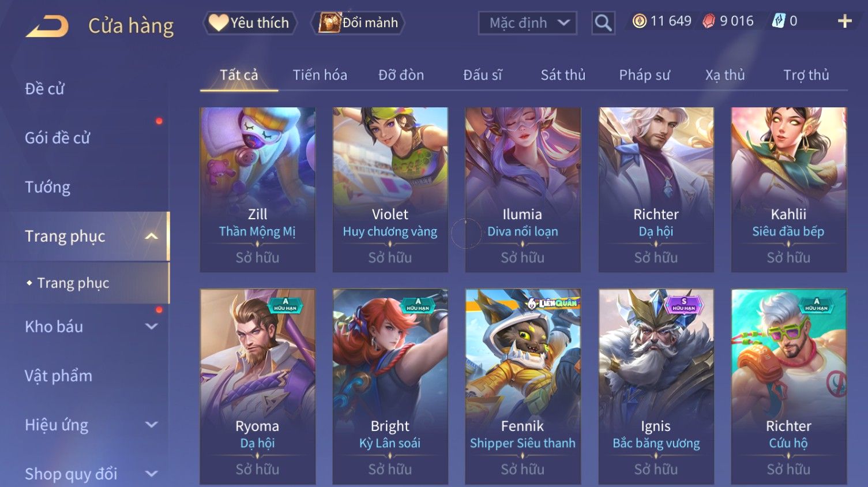Open the Gói đề cử menu item
868x487 pixels.
58,138
